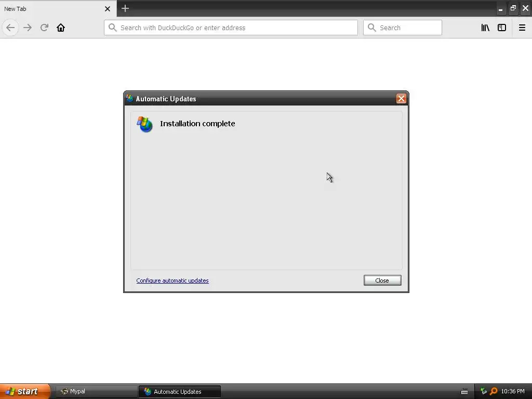Close Automatic Updates dialog with red X
This screenshot has width=532, height=399.
click(401, 98)
